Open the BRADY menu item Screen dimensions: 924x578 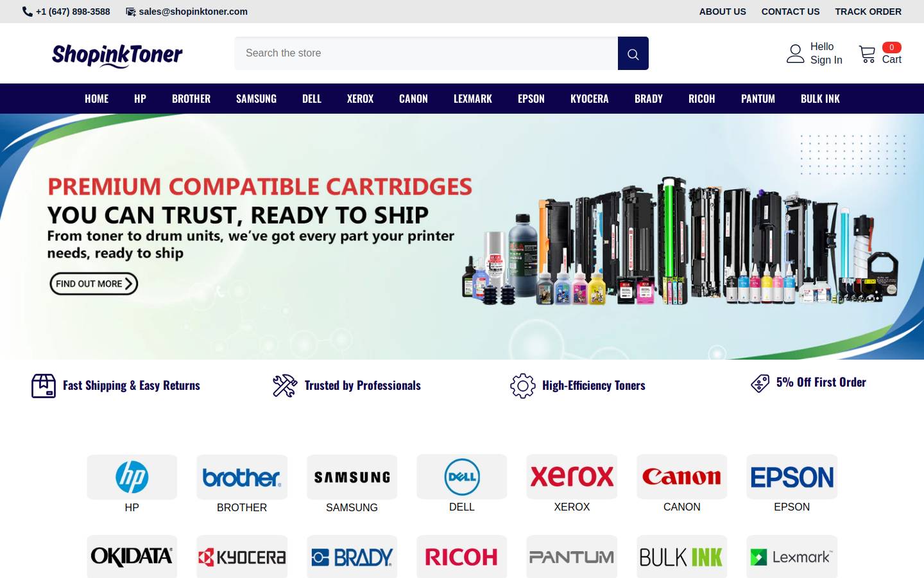(x=649, y=98)
